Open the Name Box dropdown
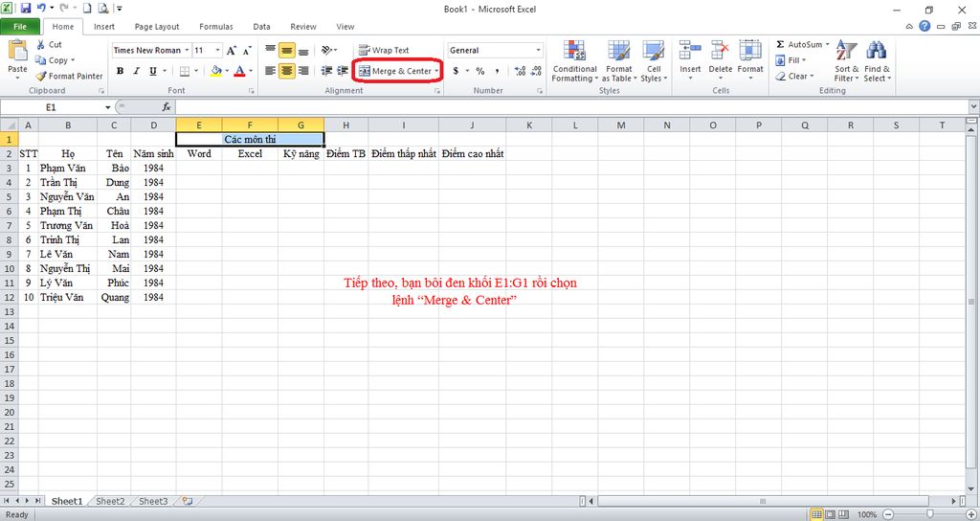Screen dimensions: 980x521 [108, 107]
